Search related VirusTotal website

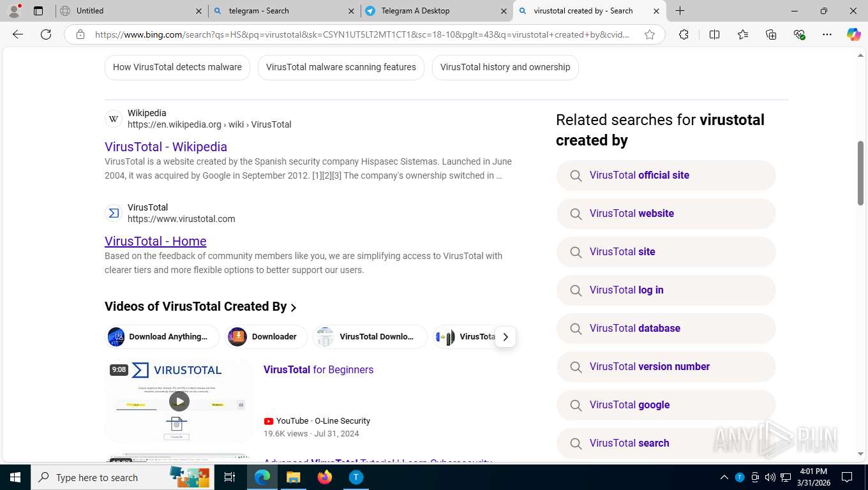point(666,214)
